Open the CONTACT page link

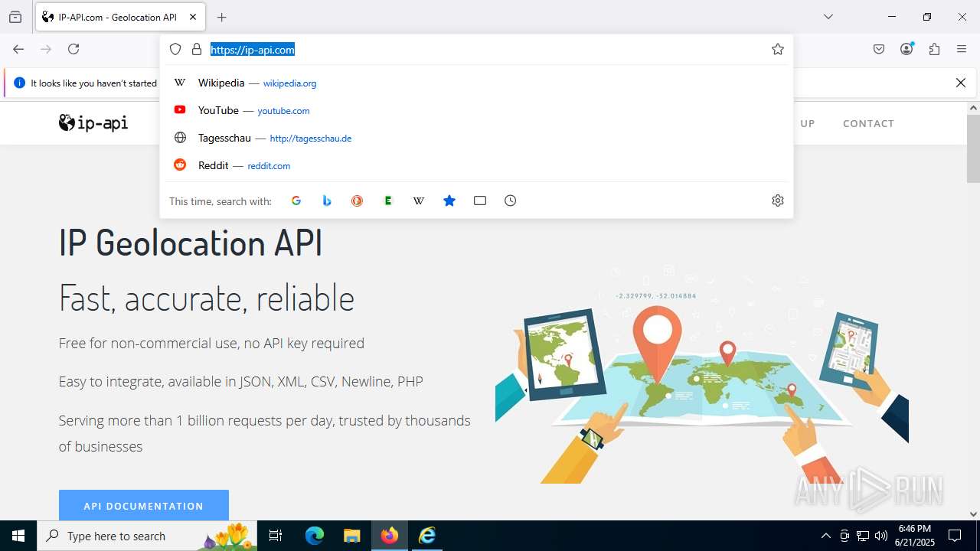[x=868, y=123]
